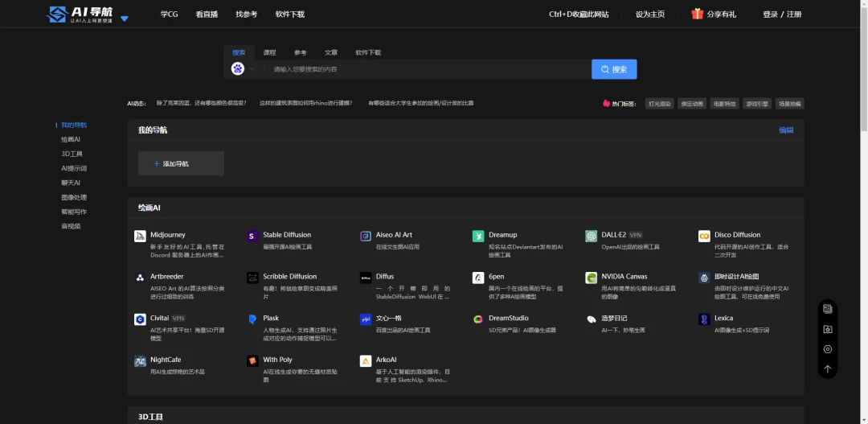Focus the search input field
The width and height of the screenshot is (868, 424).
point(429,69)
